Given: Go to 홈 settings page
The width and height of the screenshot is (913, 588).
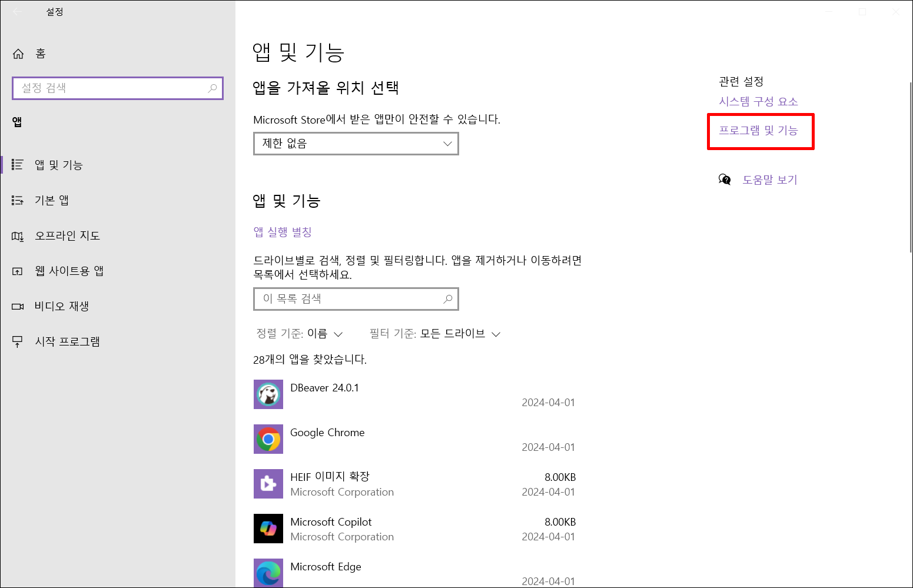Looking at the screenshot, I should click(x=118, y=54).
